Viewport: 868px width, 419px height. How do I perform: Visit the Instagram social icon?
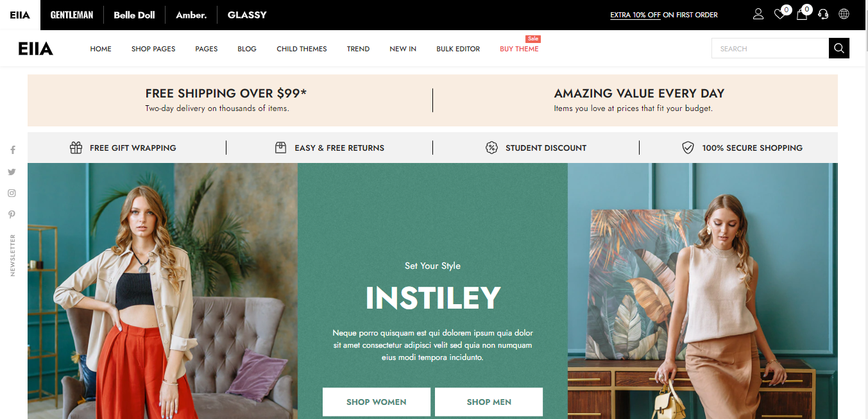pyautogui.click(x=12, y=193)
